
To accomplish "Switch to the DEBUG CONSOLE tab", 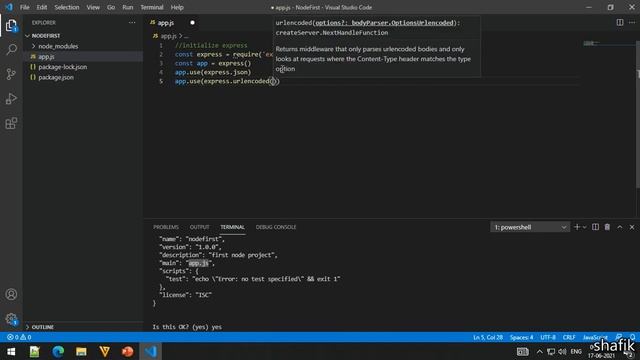I will coord(276,227).
